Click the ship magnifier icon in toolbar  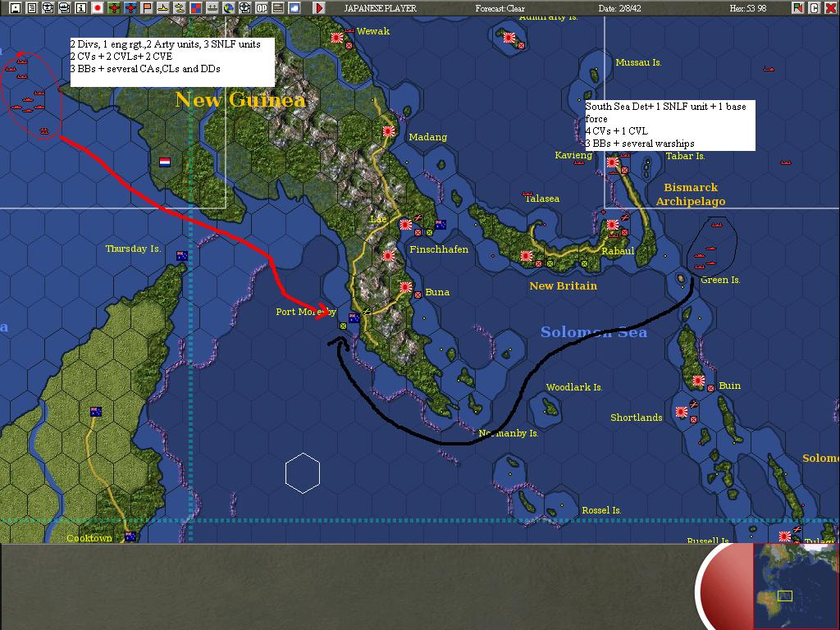click(64, 8)
